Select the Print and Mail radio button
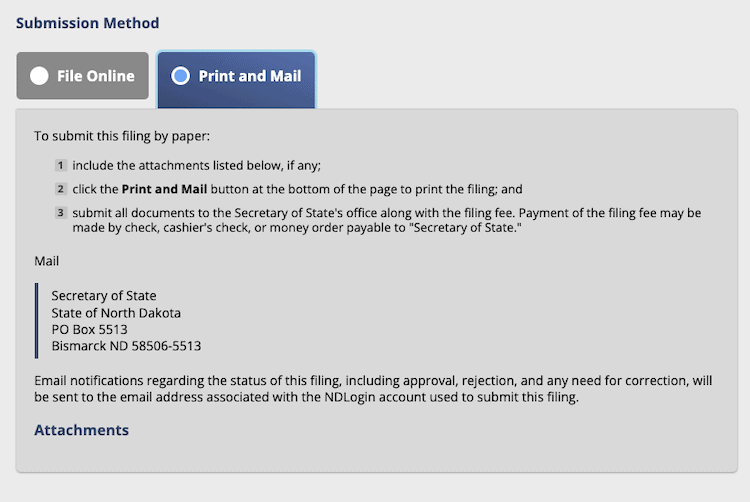This screenshot has width=750, height=502. point(180,76)
